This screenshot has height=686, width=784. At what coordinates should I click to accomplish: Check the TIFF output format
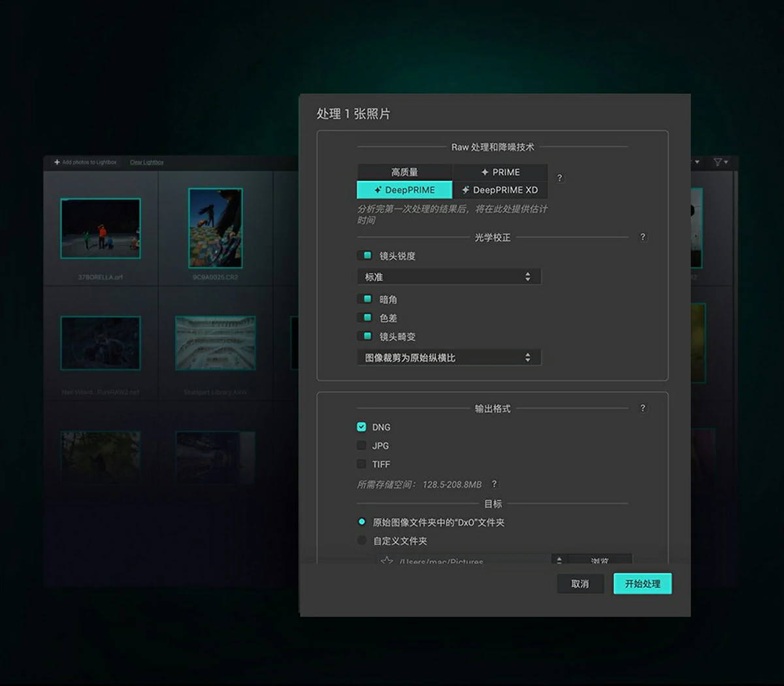pos(361,464)
